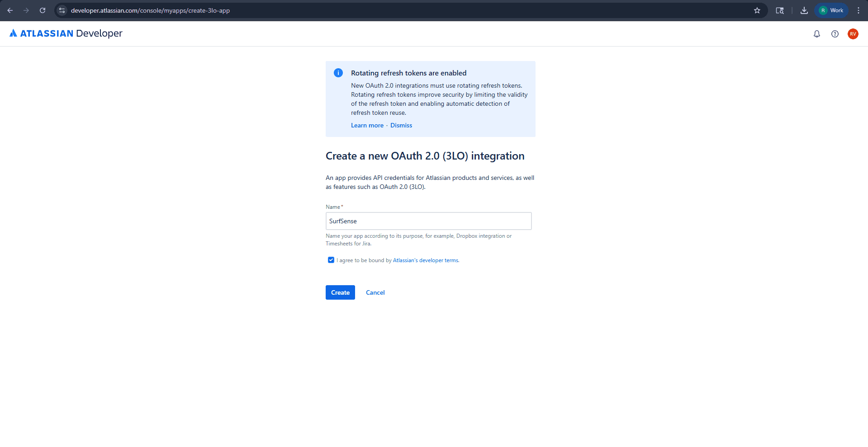Click the Name field containing SurfSense
The width and height of the screenshot is (868, 447).
(x=428, y=221)
